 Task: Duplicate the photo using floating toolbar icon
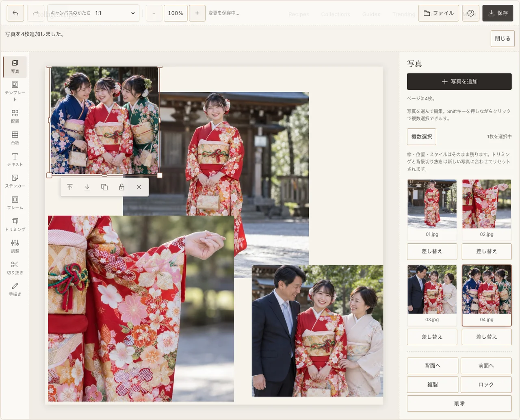(104, 187)
